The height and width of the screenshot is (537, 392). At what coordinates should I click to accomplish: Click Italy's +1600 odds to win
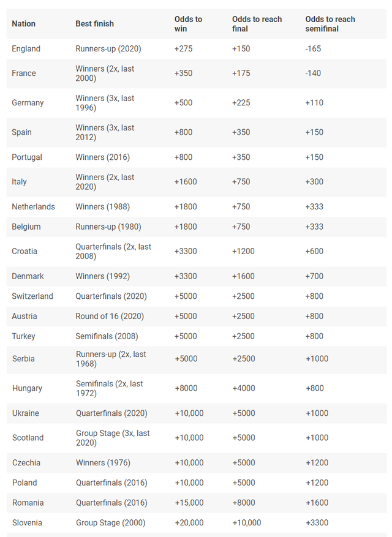[x=186, y=182]
